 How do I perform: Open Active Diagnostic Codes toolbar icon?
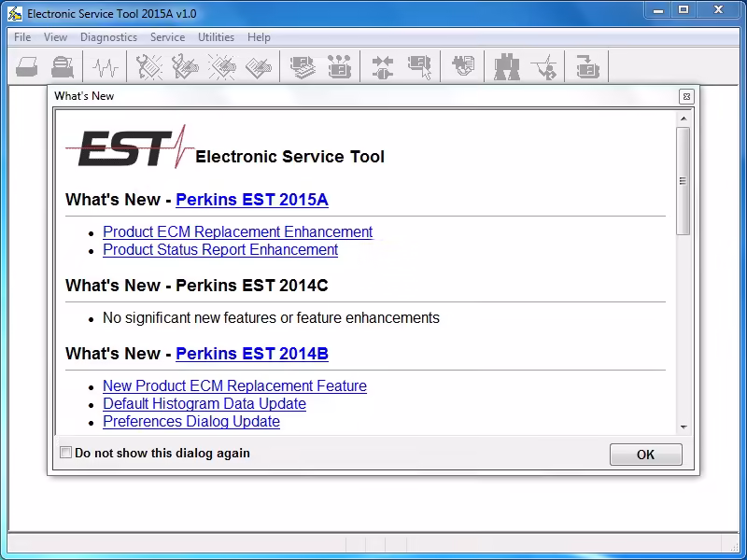point(149,66)
